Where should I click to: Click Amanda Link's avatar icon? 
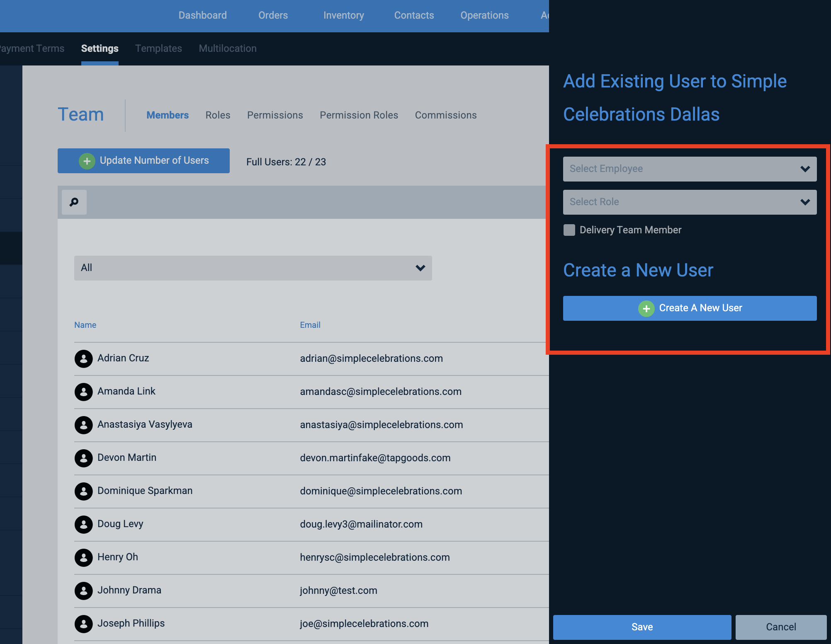83,392
